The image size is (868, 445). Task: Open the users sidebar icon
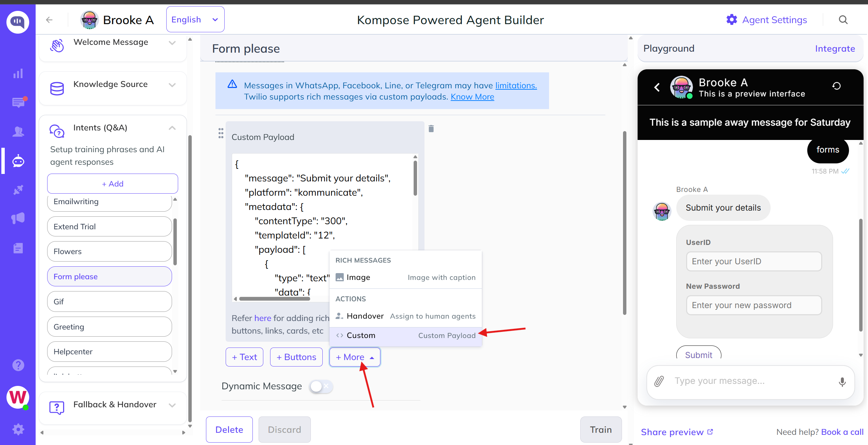(x=18, y=131)
